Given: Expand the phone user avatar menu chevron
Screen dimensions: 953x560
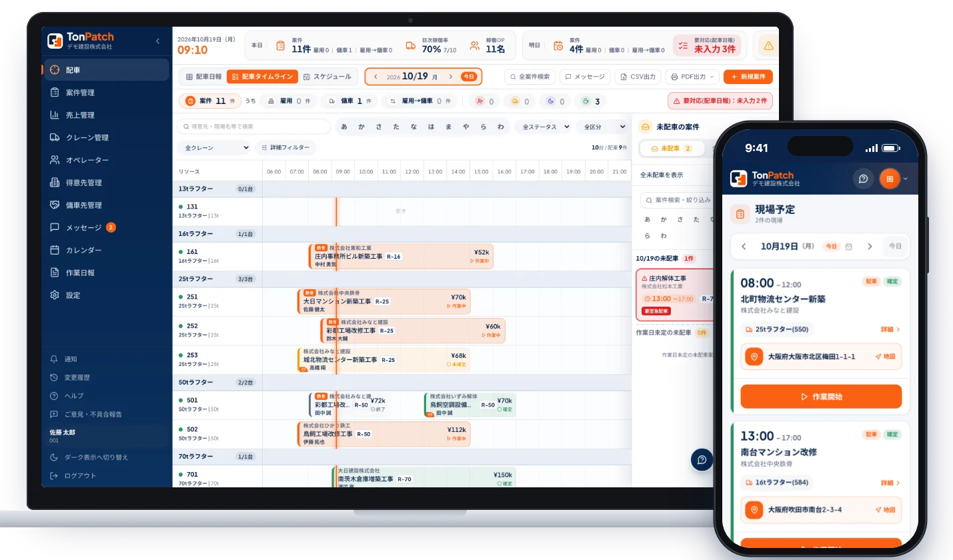Looking at the screenshot, I should coord(906,179).
